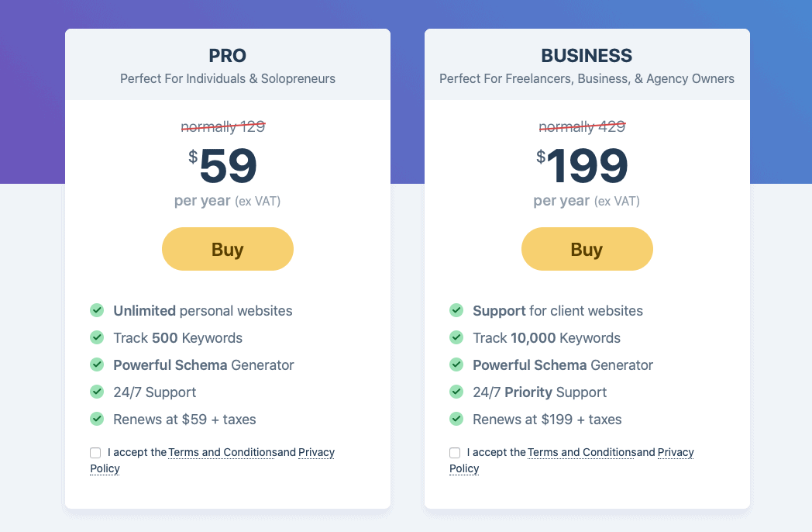Screen dimensions: 812x532
Task: Open Terms and Conditions link under PRO plan
Action: coord(222,452)
